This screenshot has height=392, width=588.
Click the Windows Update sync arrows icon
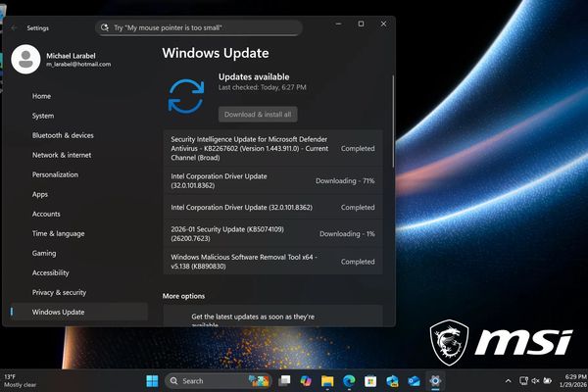(x=186, y=96)
